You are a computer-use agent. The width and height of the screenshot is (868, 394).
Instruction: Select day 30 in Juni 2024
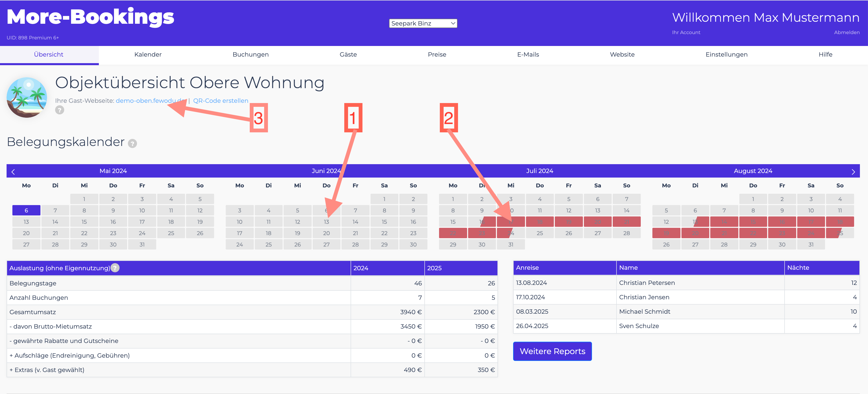coord(413,244)
